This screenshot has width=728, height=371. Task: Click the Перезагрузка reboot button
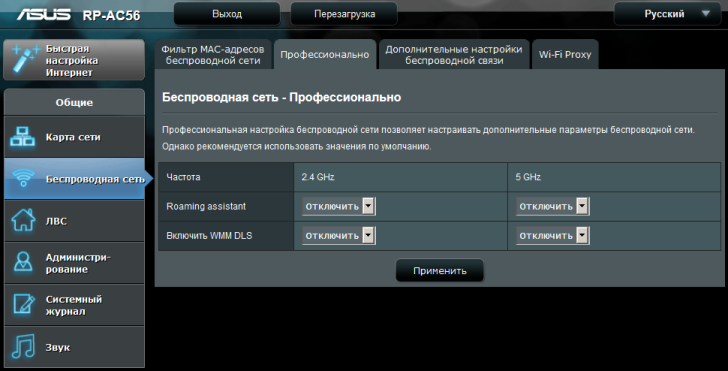point(344,14)
